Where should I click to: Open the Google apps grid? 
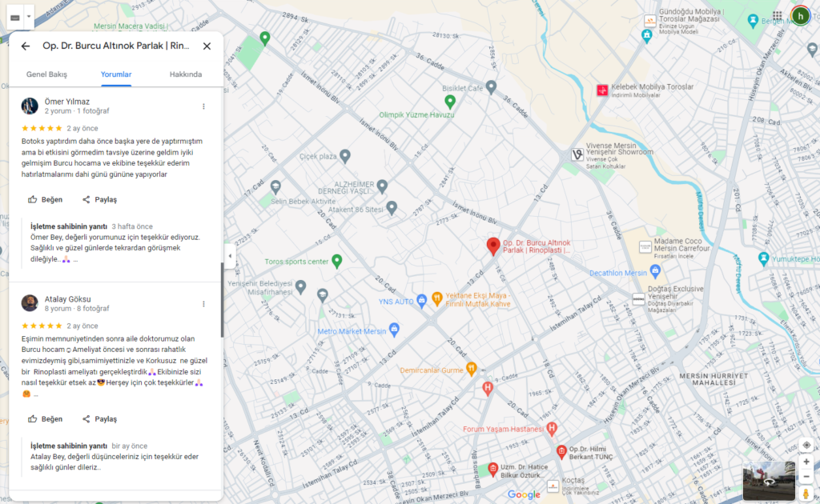(778, 16)
